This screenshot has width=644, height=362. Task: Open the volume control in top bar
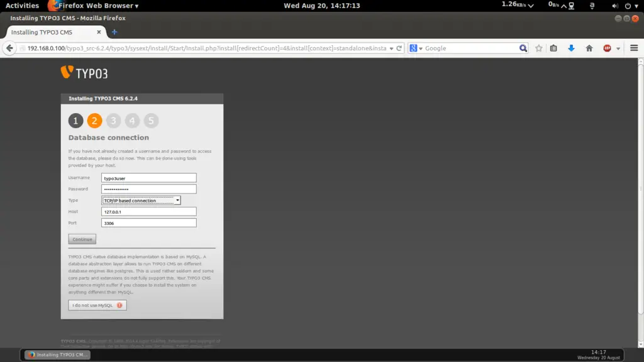tap(614, 6)
